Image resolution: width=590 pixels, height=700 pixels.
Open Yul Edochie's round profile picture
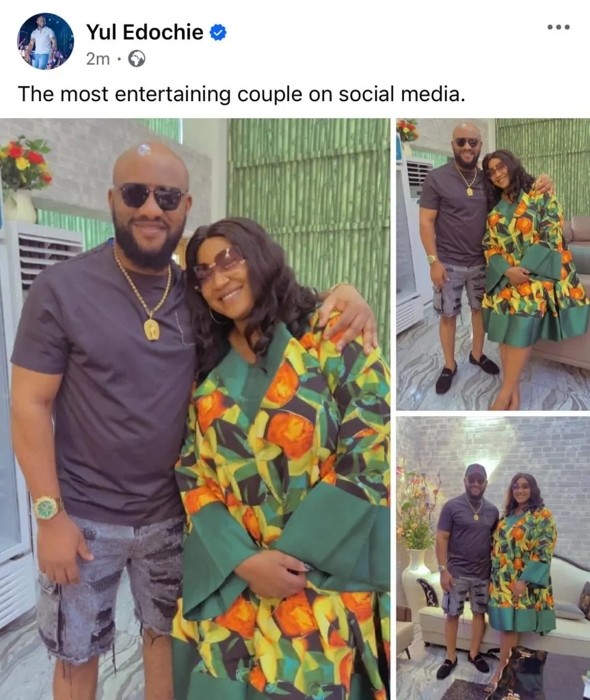click(x=45, y=41)
